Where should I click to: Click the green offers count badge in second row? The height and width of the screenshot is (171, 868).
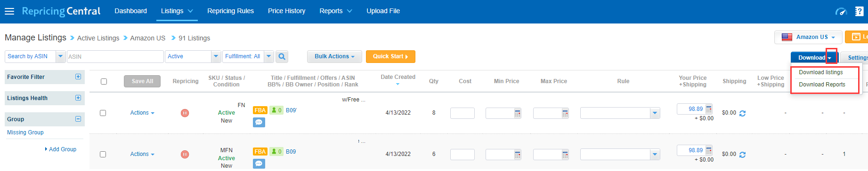[x=276, y=152]
